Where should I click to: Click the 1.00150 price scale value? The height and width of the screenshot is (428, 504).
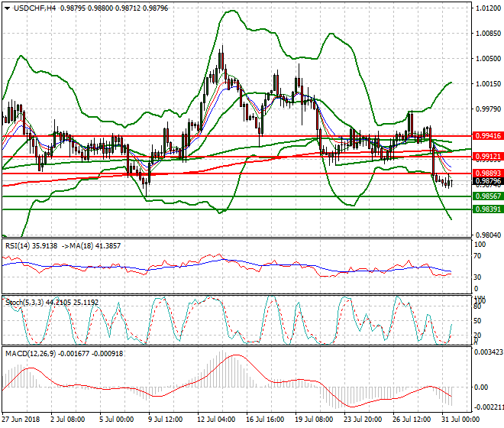coord(488,84)
